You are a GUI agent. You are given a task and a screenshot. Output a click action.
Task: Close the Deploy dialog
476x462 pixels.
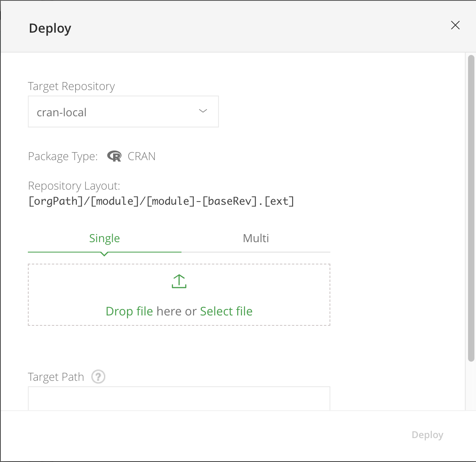click(455, 25)
